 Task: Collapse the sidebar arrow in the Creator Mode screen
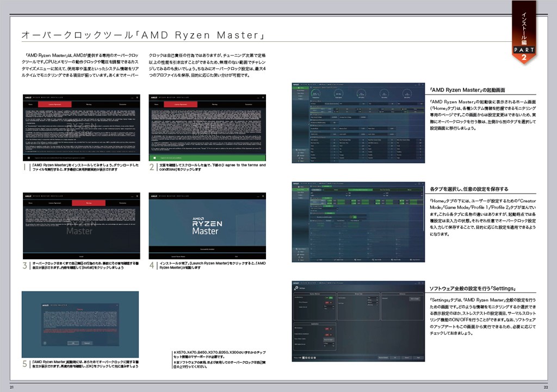pyautogui.click(x=309, y=223)
